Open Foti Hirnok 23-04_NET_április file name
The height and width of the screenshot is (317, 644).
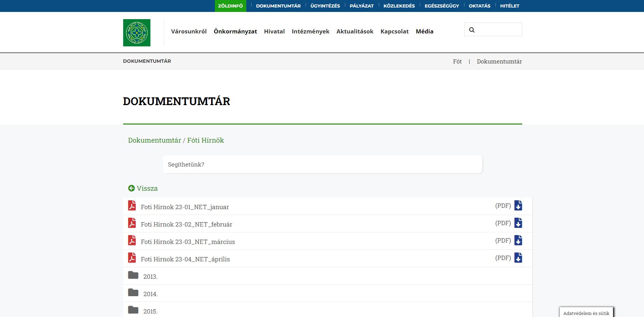pyautogui.click(x=185, y=259)
